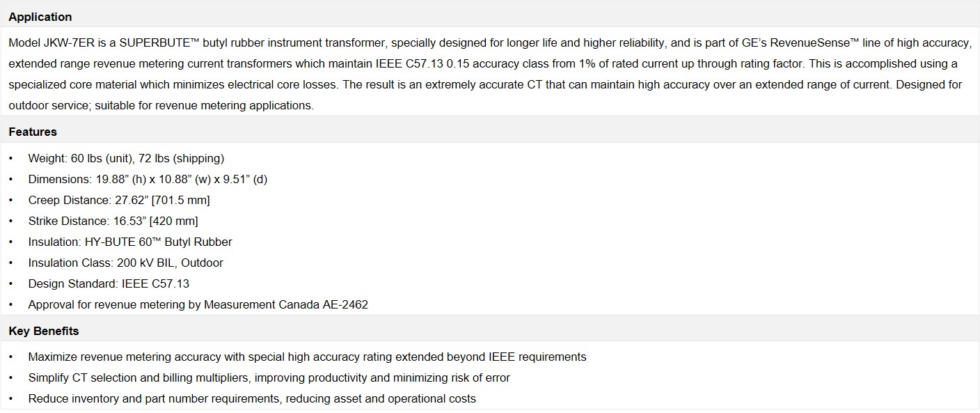Click the Simplify CT selection benefit line
The image size is (980, 413).
point(269,377)
